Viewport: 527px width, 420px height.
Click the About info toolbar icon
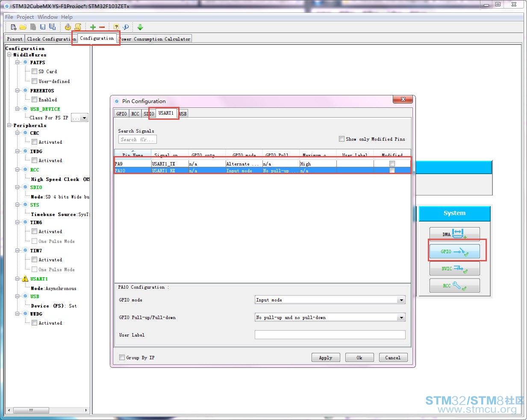[126, 27]
